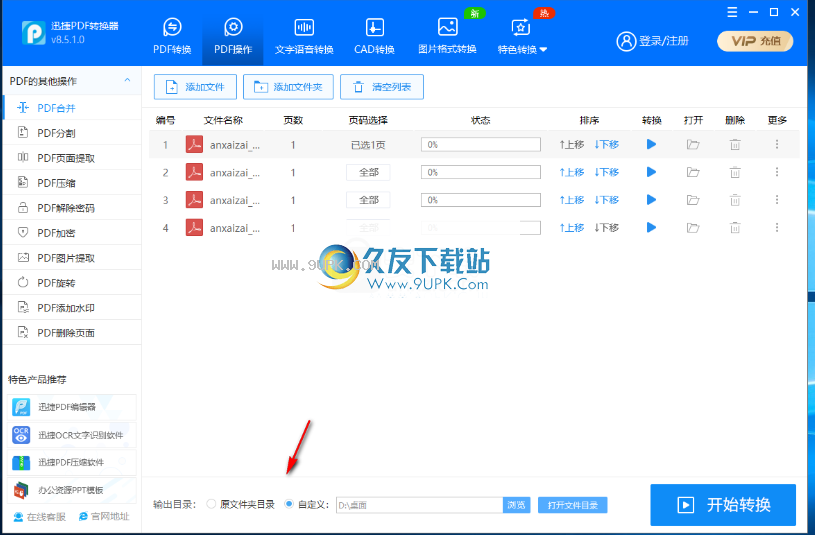The width and height of the screenshot is (815, 535).
Task: Open the hamburger menu in title bar
Action: [x=732, y=12]
